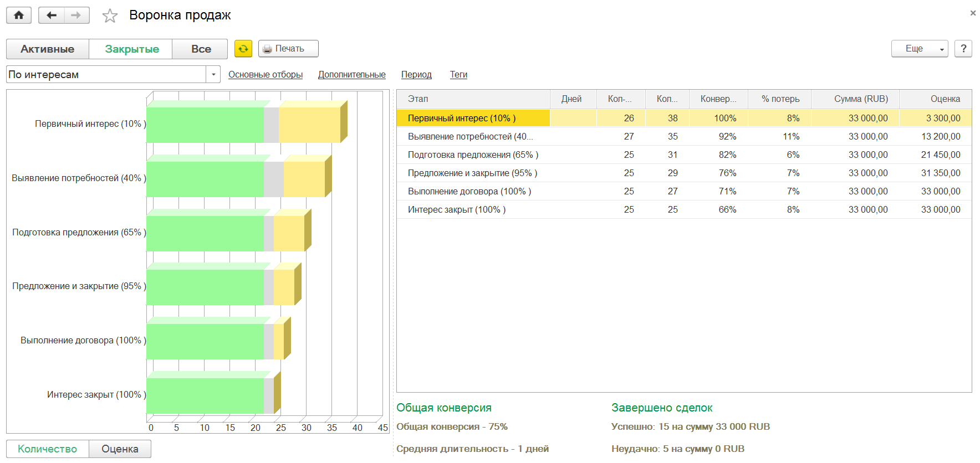Switch to Закрытые deals filter
This screenshot has height=463, width=980.
click(131, 49)
